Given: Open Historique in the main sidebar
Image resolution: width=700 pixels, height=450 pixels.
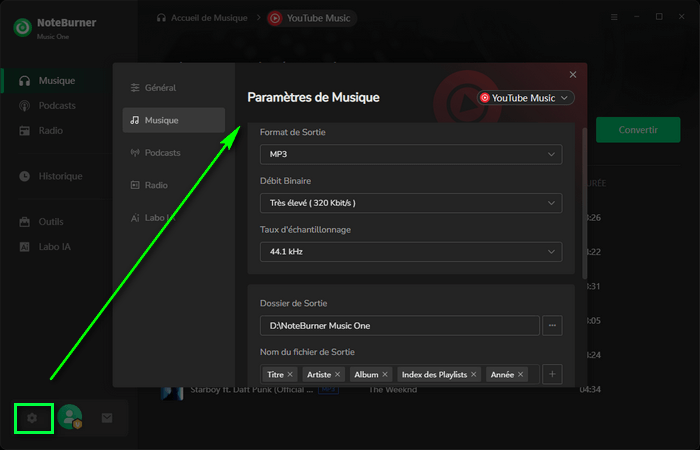Looking at the screenshot, I should click(x=50, y=176).
